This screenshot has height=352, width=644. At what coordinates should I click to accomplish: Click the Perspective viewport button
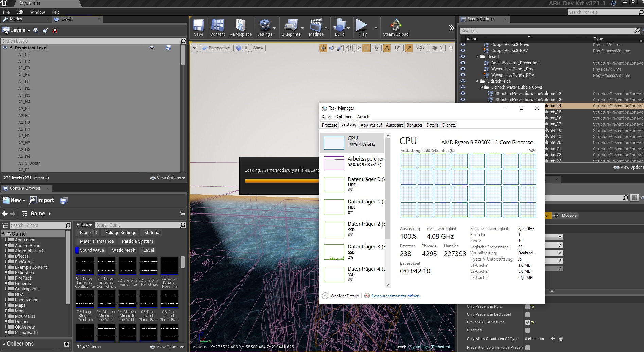coord(216,48)
